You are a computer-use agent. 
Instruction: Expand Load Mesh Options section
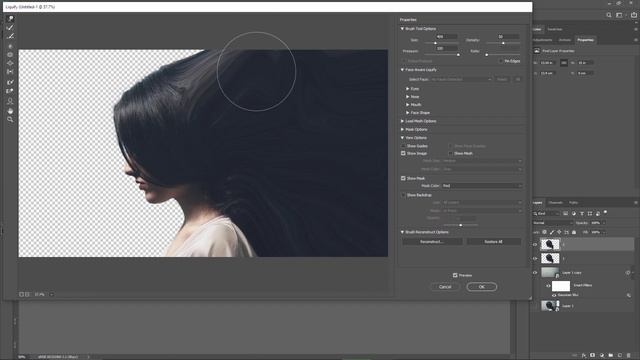[402, 121]
